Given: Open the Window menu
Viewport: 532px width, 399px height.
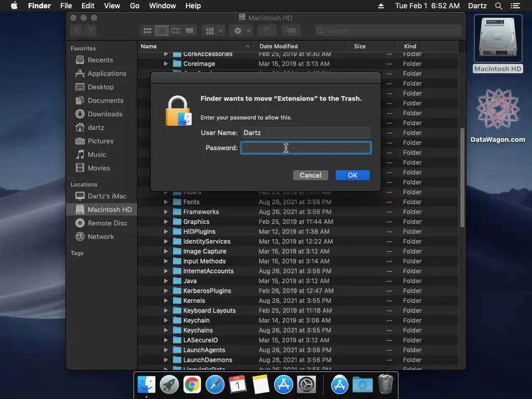Looking at the screenshot, I should click(163, 6).
